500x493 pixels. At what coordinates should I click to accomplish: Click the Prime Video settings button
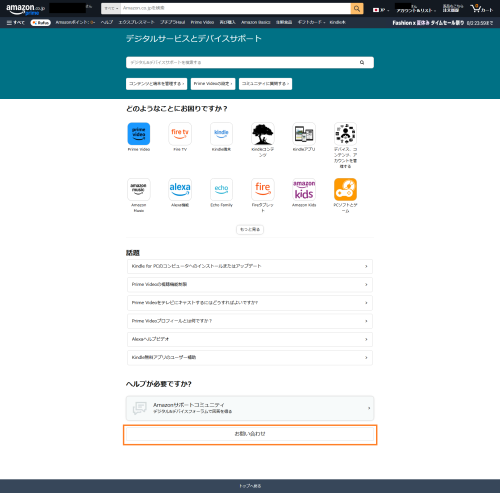213,84
